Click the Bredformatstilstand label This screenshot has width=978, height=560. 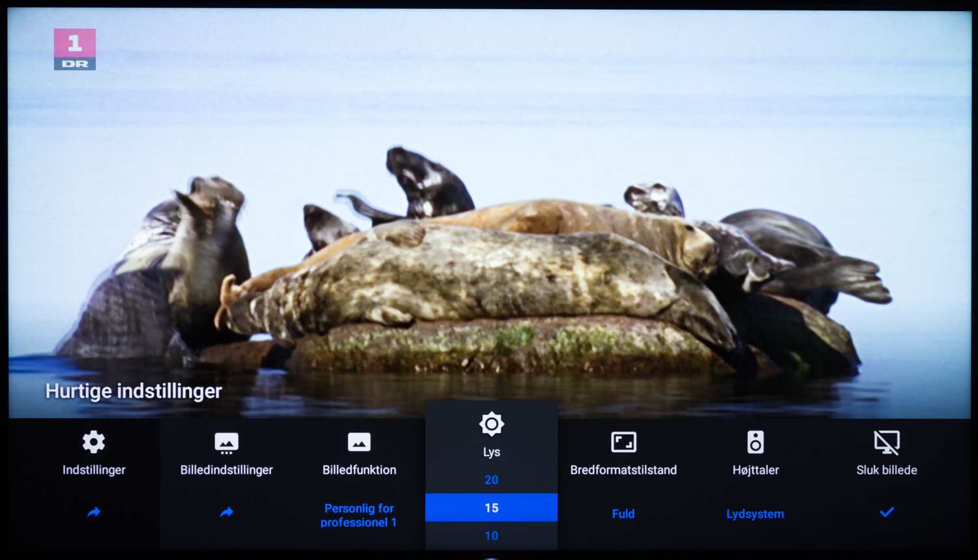click(623, 470)
